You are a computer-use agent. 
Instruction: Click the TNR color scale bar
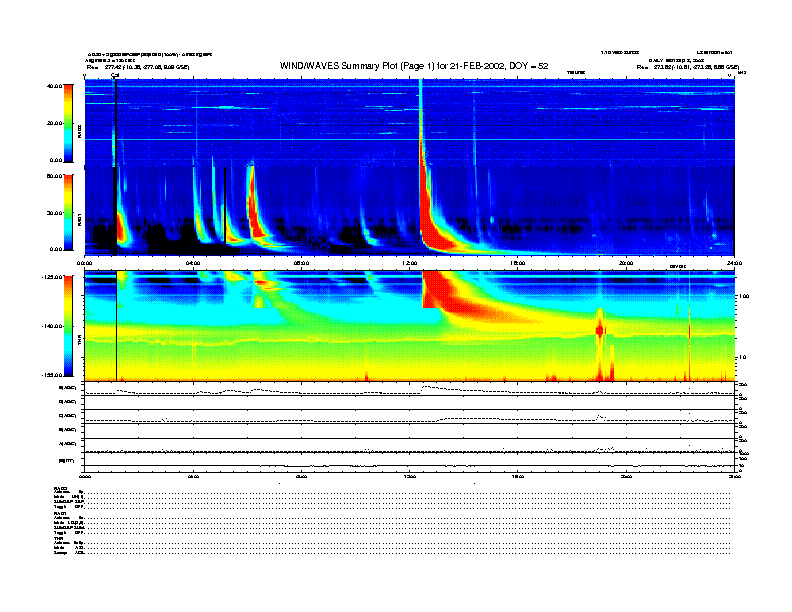pyautogui.click(x=68, y=326)
